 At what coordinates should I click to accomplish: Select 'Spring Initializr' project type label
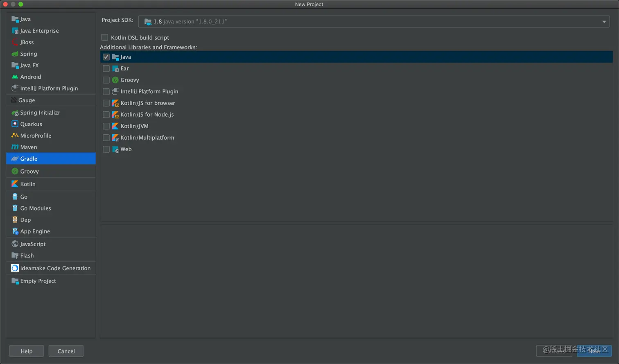tap(40, 113)
